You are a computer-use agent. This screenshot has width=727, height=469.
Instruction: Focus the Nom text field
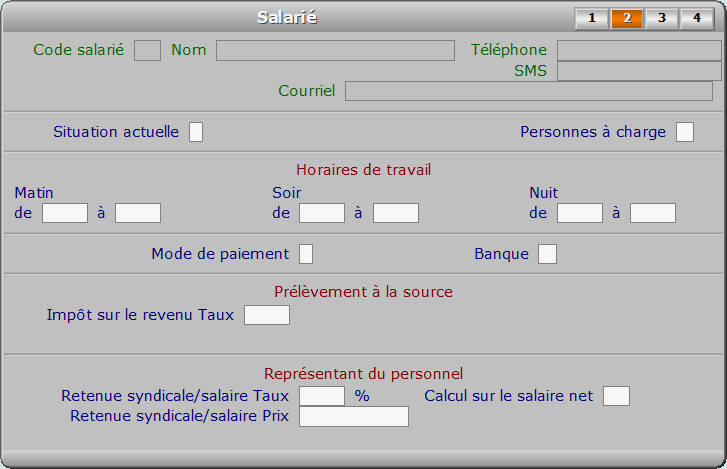[x=335, y=50]
